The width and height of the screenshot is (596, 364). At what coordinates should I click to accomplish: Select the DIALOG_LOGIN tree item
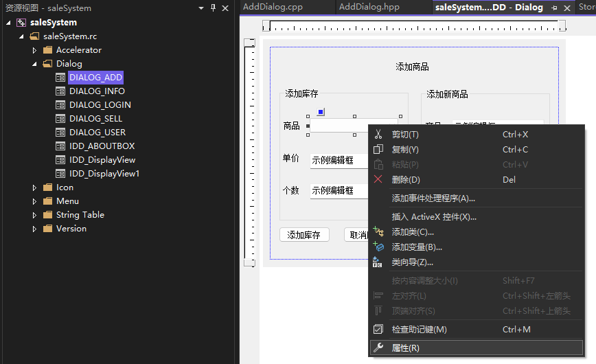[100, 105]
